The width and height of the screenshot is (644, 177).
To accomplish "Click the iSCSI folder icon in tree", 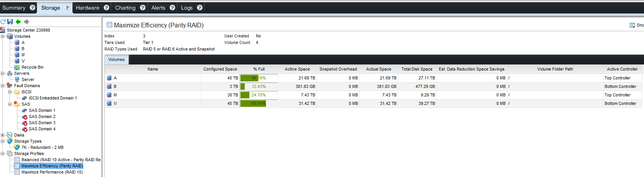I will (x=17, y=92).
